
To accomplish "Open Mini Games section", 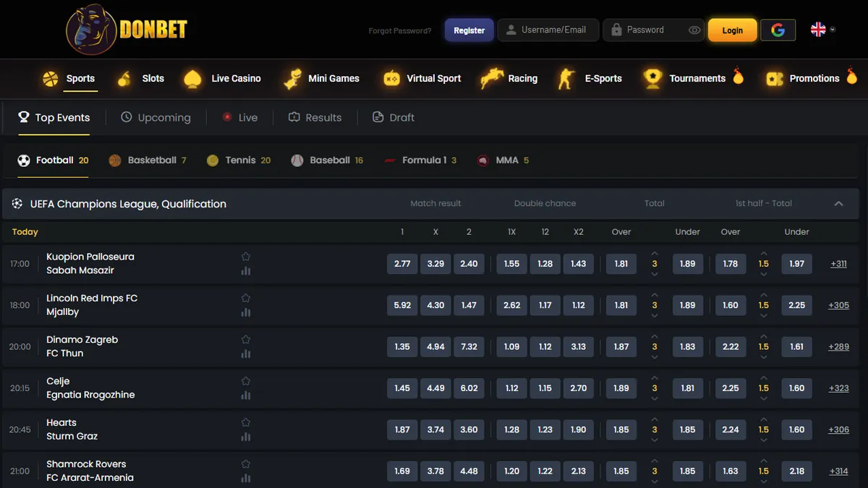I will [321, 78].
